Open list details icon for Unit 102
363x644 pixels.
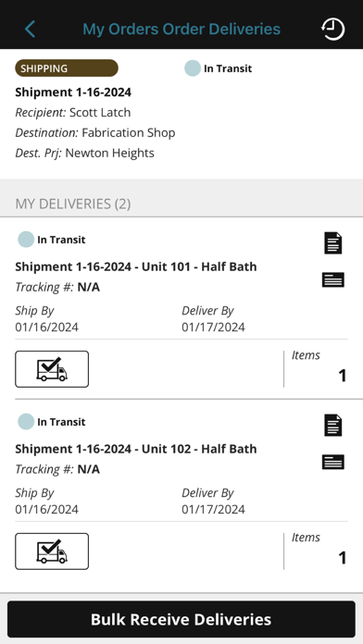(333, 462)
